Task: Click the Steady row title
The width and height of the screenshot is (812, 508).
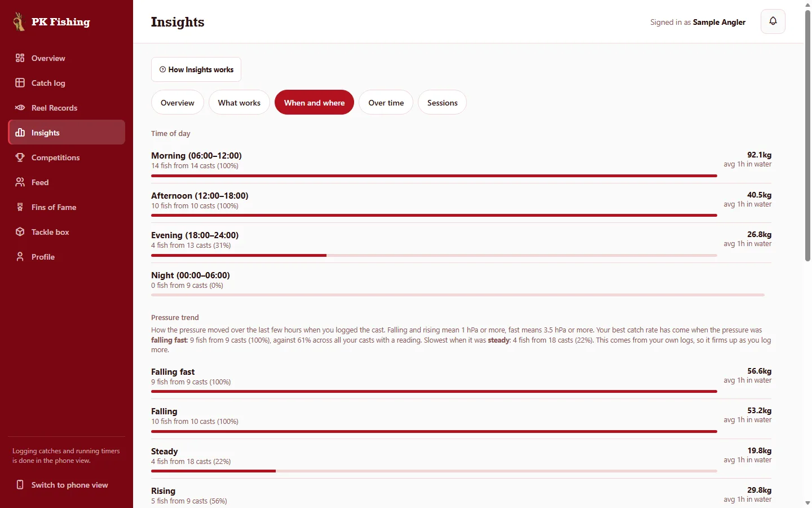Action: pos(164,451)
